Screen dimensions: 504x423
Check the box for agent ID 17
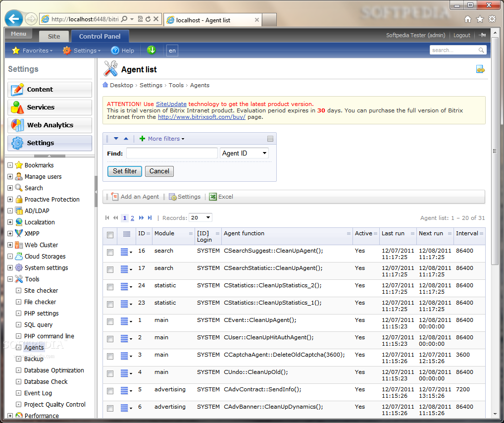click(x=110, y=269)
